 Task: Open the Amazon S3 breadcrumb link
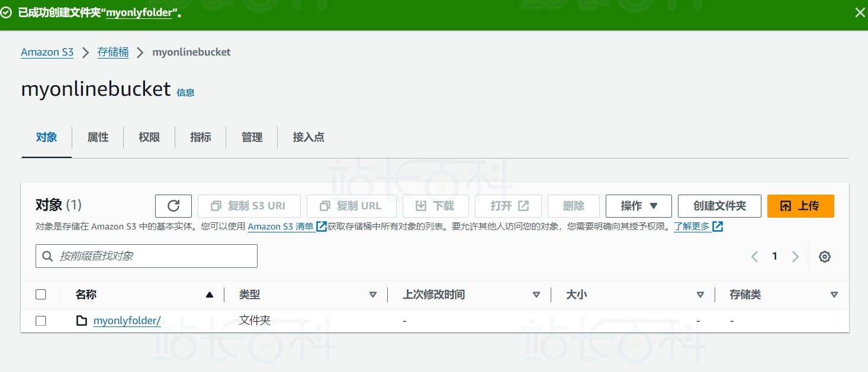pyautogui.click(x=47, y=52)
